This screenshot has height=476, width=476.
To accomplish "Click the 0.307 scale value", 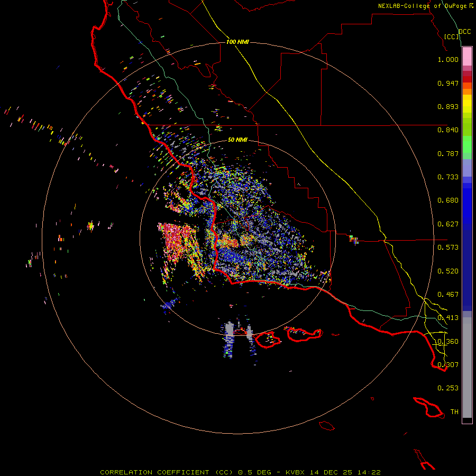I will click(x=448, y=365).
